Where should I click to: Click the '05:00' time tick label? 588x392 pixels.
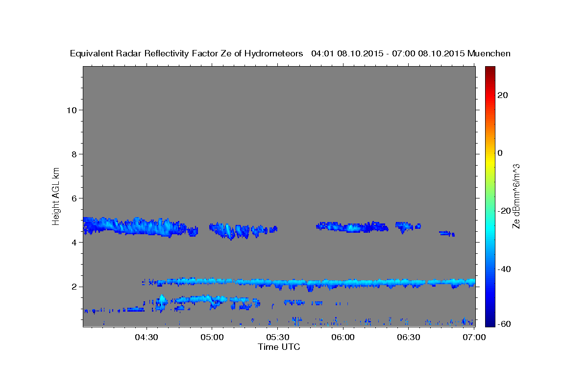212,337
